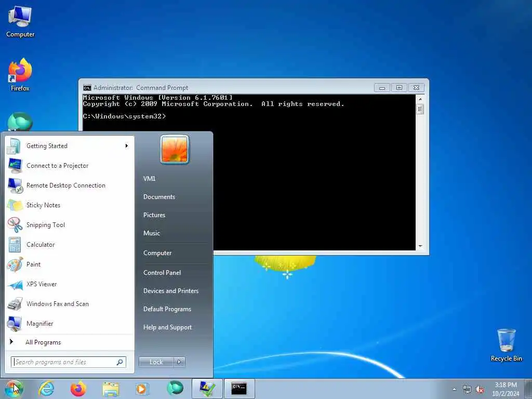Screen dimensions: 532x399
Task: Launch Magnifier via its icon
Action: 15,324
